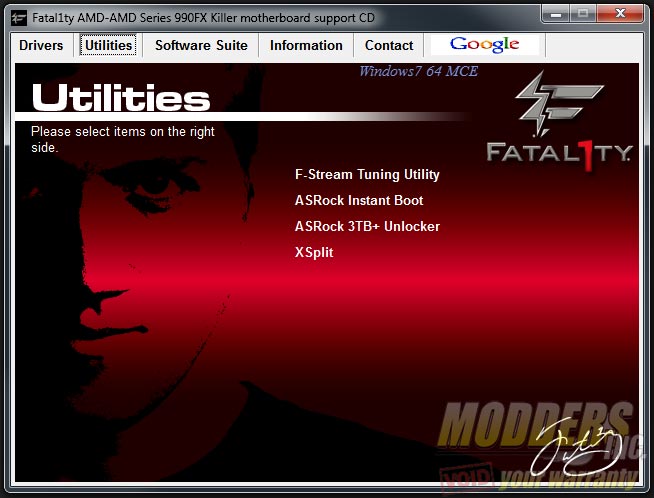Click the 'Windows7 64 MCE' text
This screenshot has width=654, height=498.
[x=419, y=71]
